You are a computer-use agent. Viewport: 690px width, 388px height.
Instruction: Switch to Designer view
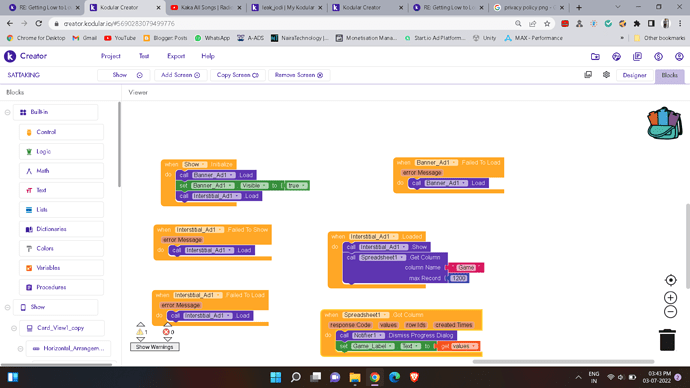[x=634, y=75]
